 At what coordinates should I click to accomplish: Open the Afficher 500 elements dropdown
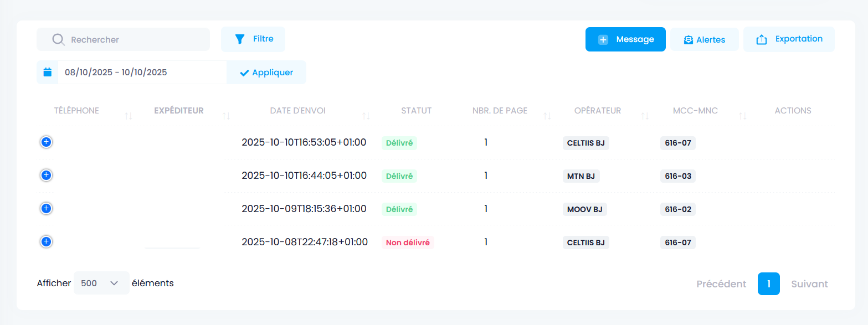tap(101, 283)
